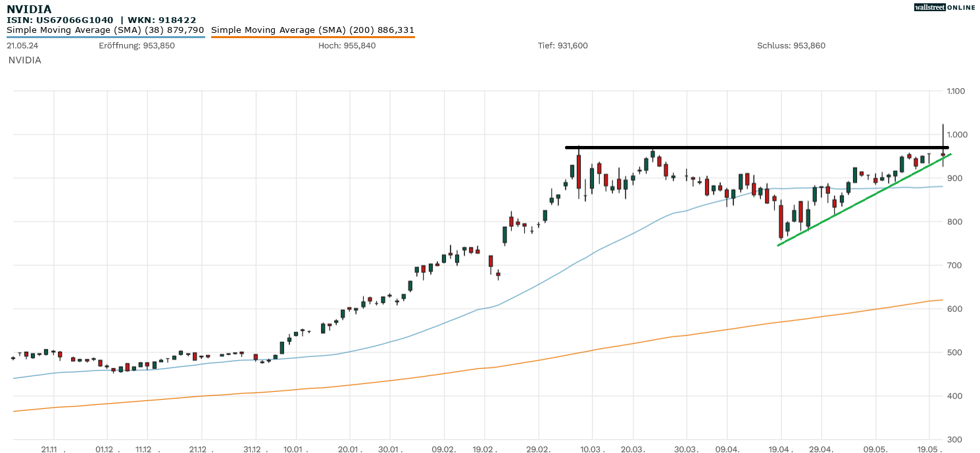Click the 21.11. x-axis date
The height and width of the screenshot is (453, 980).
(54, 448)
